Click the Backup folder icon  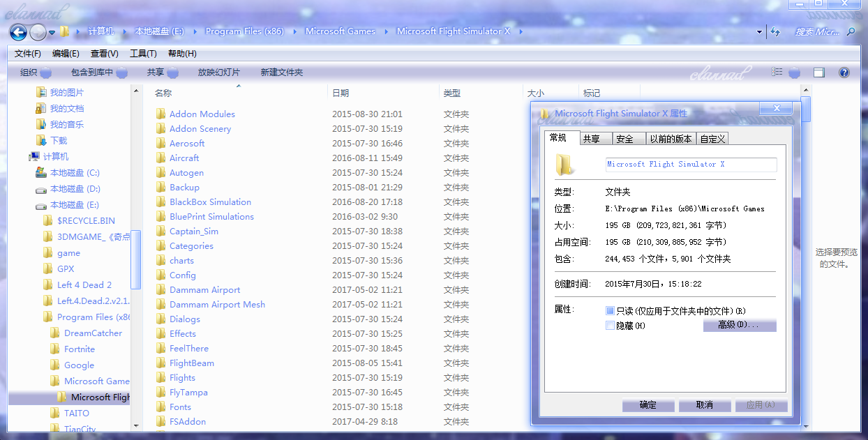click(160, 187)
